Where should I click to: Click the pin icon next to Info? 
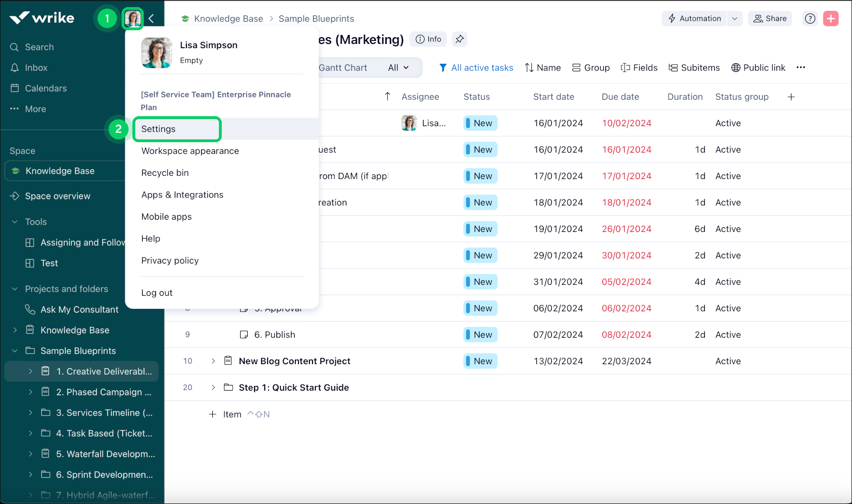point(460,39)
